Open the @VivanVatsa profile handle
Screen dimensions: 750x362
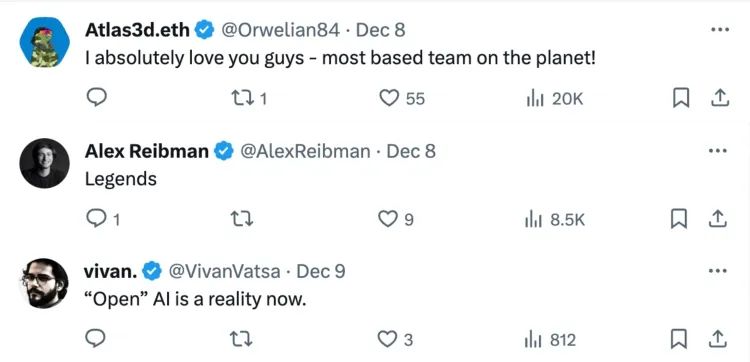click(223, 272)
